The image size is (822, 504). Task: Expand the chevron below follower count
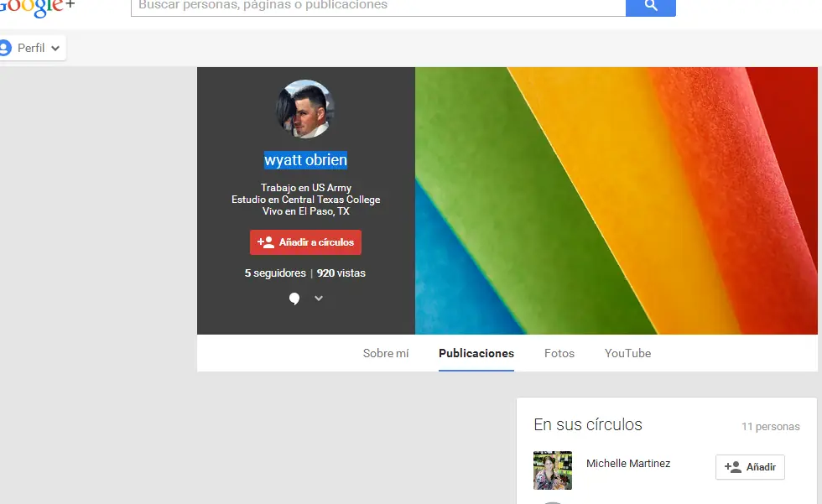[319, 298]
